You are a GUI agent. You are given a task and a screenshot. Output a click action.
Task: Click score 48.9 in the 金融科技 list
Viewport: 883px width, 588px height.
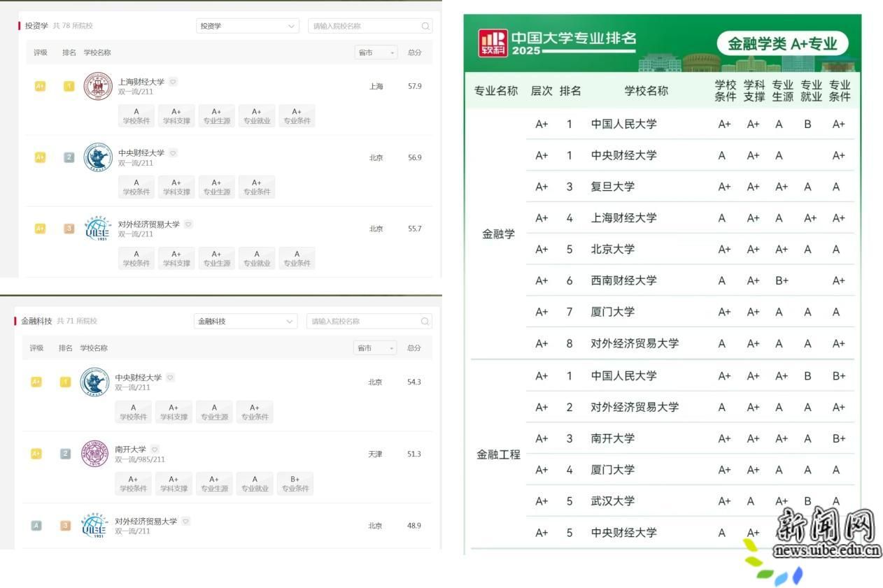(x=414, y=525)
